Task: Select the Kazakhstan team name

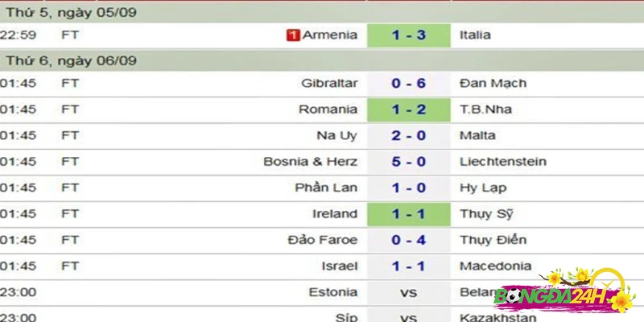Action: coord(497,317)
